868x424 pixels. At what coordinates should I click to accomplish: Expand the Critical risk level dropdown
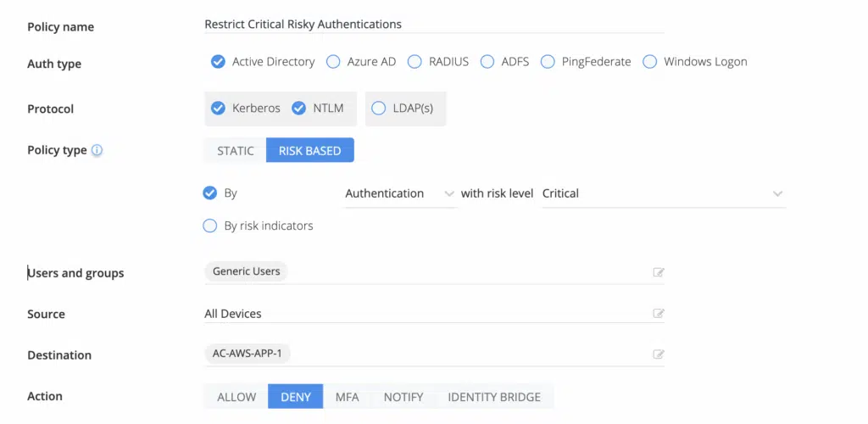(x=663, y=194)
